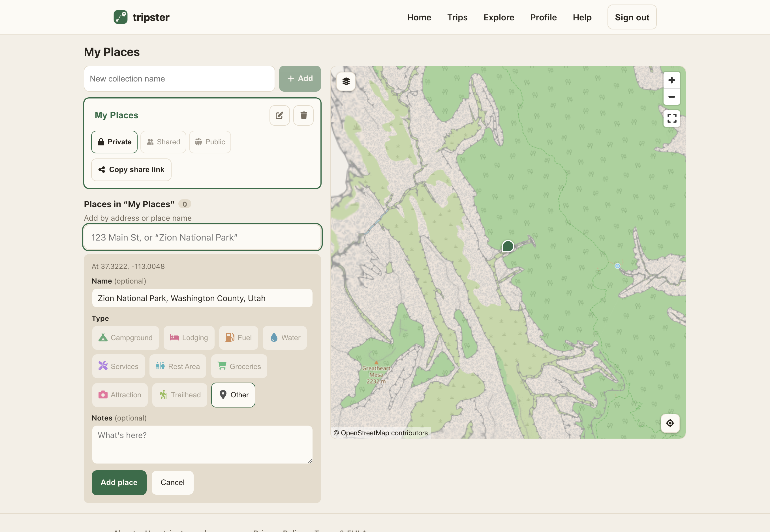This screenshot has width=770, height=532.
Task: Choose Lodging place type
Action: point(189,338)
